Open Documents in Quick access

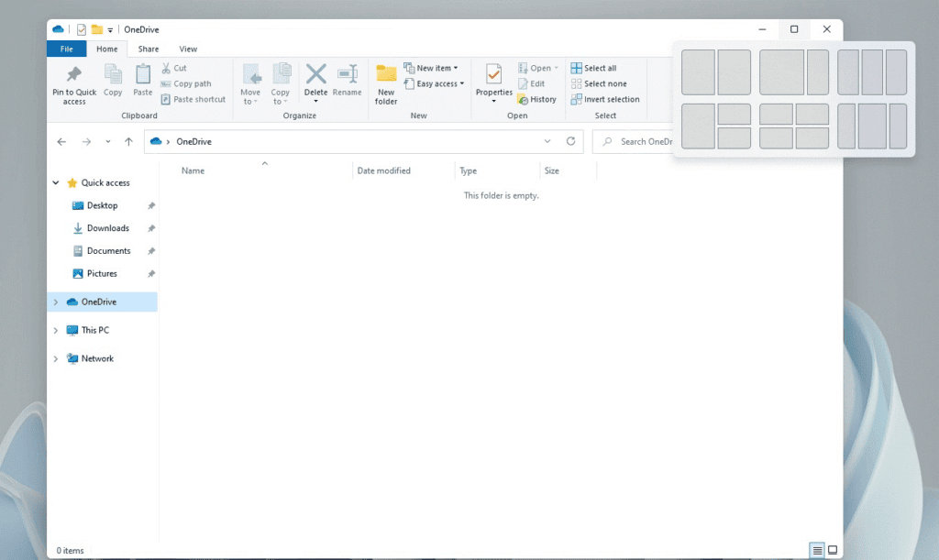coord(108,251)
